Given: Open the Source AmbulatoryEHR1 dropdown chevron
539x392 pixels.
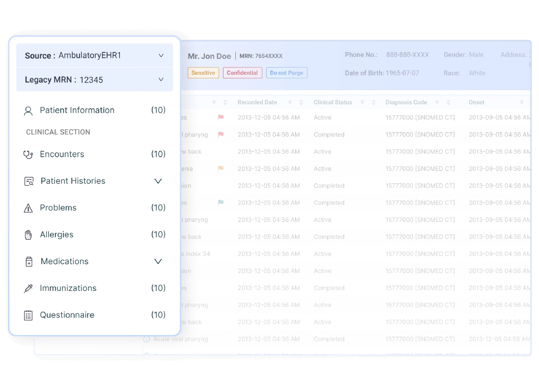Looking at the screenshot, I should (x=161, y=56).
